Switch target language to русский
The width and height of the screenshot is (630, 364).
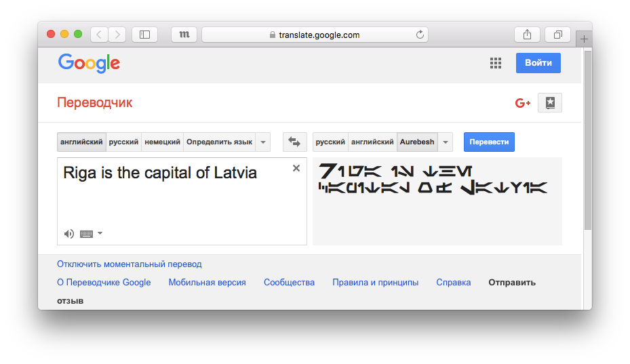point(330,142)
